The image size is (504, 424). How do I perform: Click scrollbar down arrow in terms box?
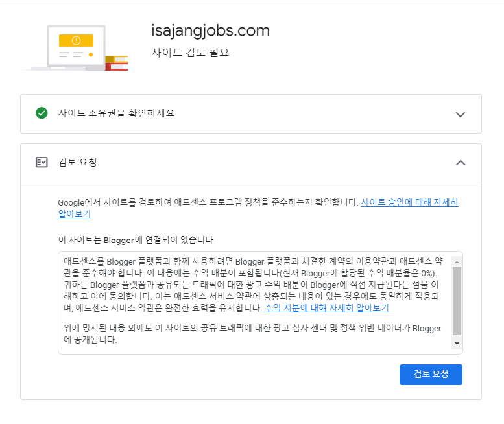tap(457, 344)
